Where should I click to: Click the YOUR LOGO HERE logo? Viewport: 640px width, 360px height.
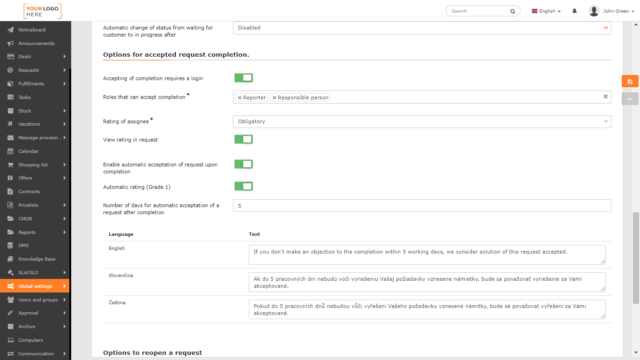42,11
